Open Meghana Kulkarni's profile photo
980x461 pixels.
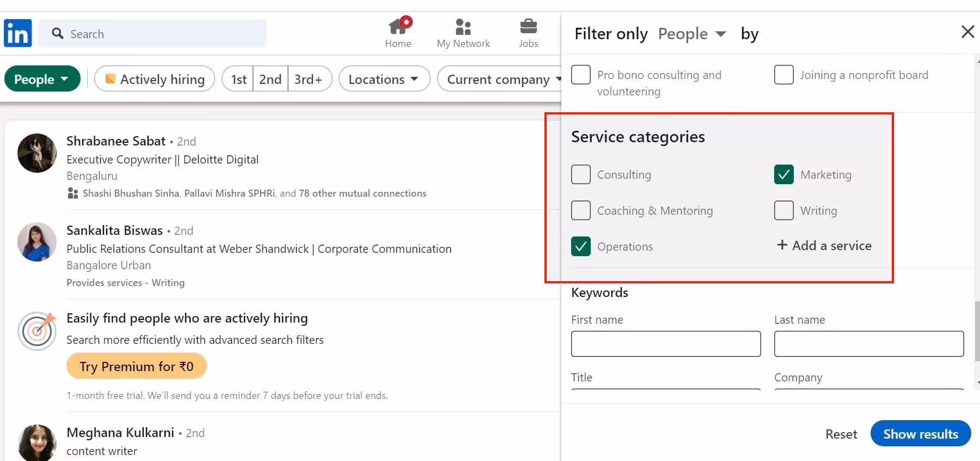(37, 442)
